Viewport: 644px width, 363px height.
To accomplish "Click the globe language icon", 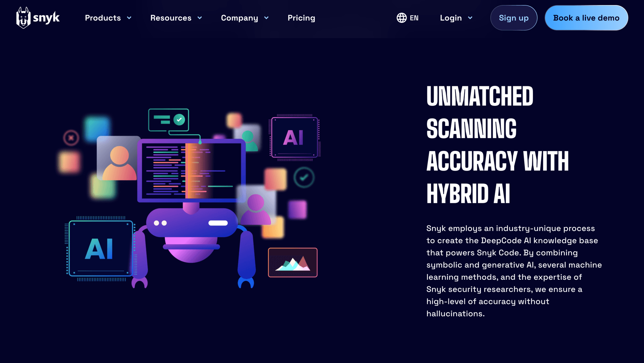I will click(x=401, y=18).
